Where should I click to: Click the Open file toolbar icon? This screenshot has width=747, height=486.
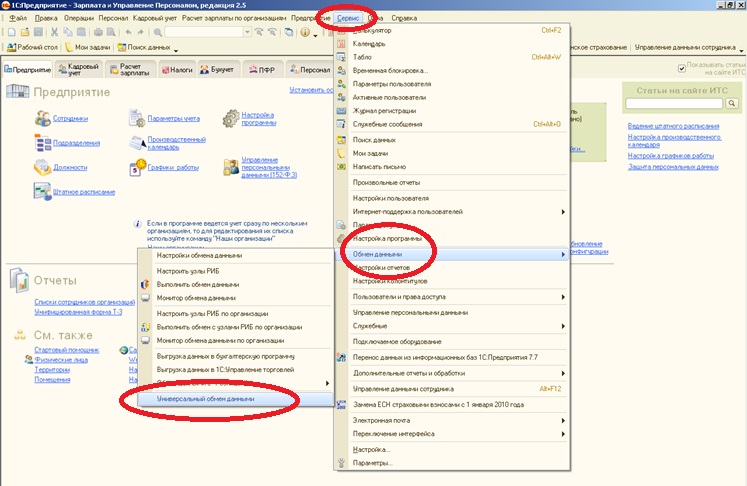[25, 32]
